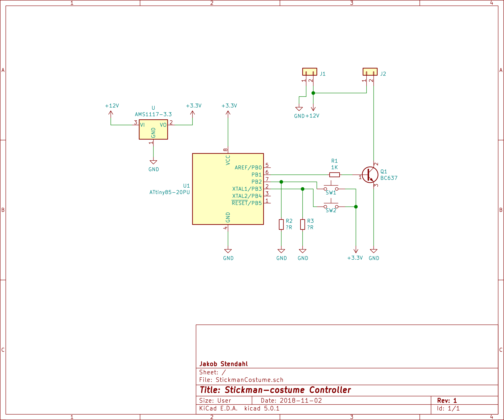Click the RESET/PB5 pin label
The height and width of the screenshot is (420, 504).
coord(247,203)
